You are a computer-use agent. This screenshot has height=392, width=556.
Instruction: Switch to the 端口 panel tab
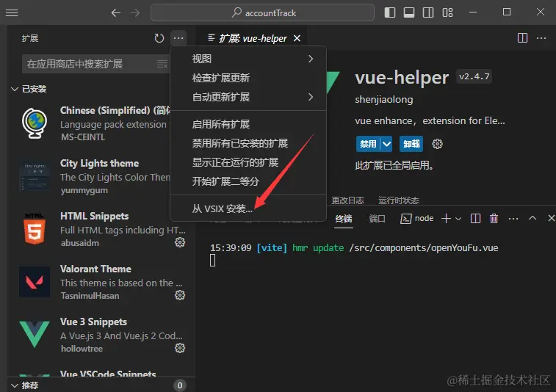coord(377,219)
